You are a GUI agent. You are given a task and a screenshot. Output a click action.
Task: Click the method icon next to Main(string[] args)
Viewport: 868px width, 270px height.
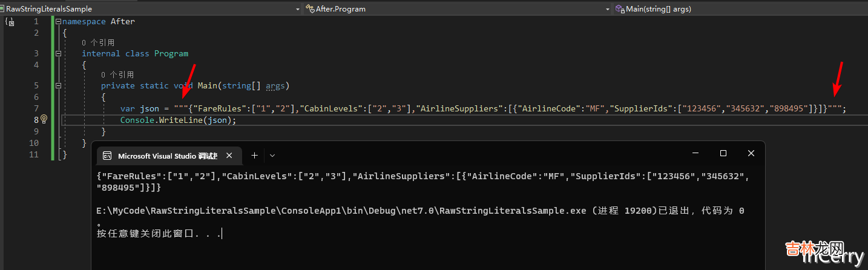tap(620, 9)
